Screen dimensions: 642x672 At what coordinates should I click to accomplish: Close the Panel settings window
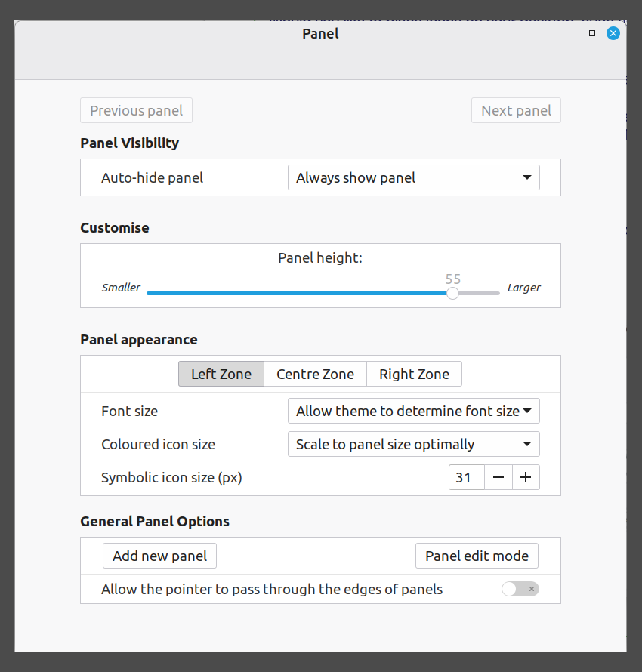tap(613, 33)
